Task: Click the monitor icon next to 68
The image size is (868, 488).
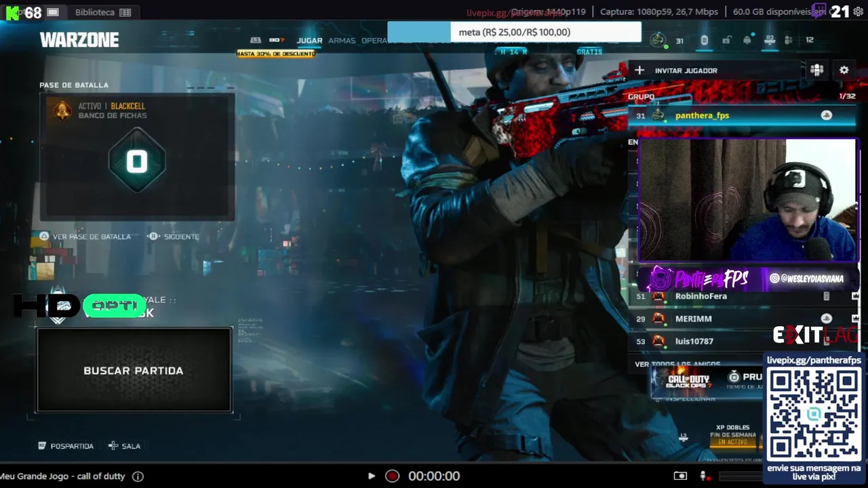Action: 53,12
